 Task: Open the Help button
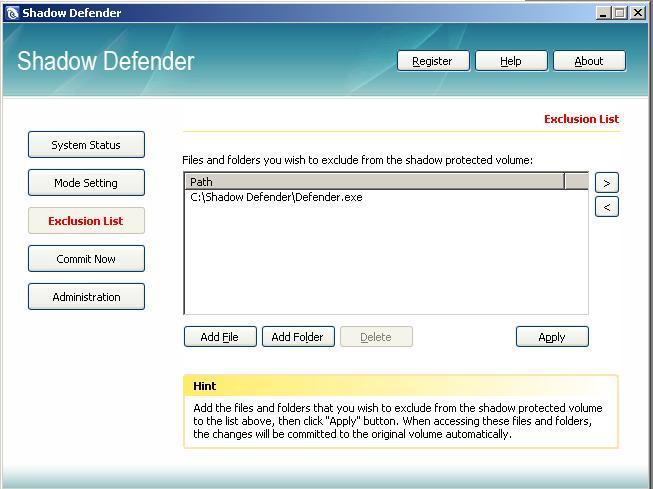coord(511,61)
